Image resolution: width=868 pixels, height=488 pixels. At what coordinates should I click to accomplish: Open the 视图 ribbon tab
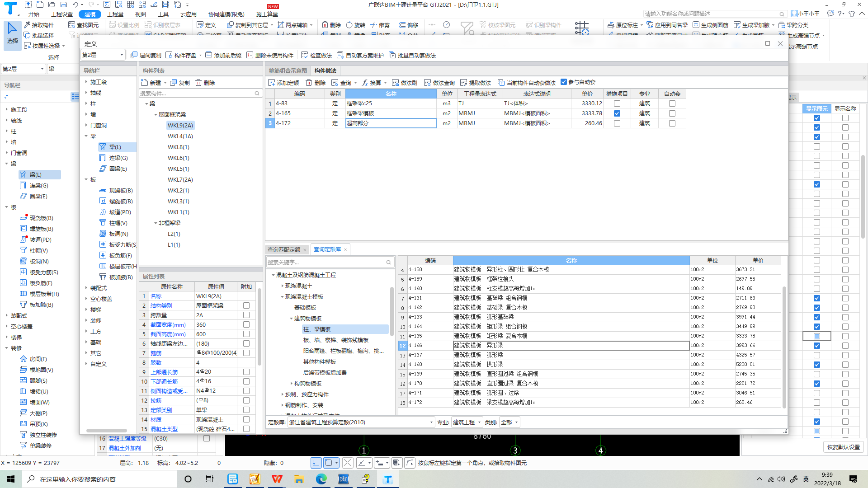141,14
